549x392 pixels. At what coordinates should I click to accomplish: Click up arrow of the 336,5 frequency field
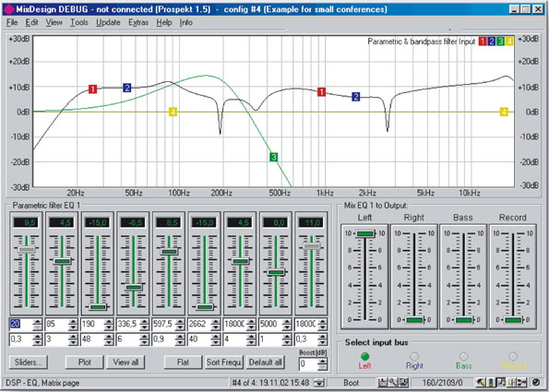[x=144, y=321]
